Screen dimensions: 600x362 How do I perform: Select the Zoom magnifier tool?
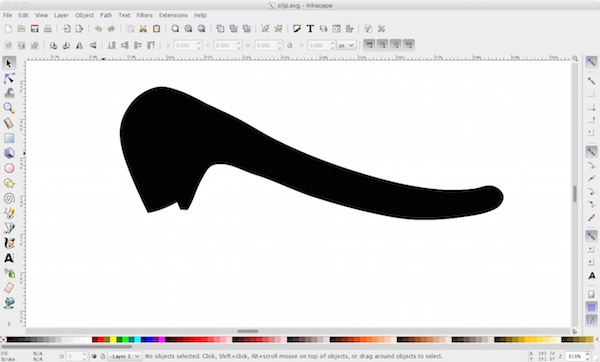(x=9, y=108)
